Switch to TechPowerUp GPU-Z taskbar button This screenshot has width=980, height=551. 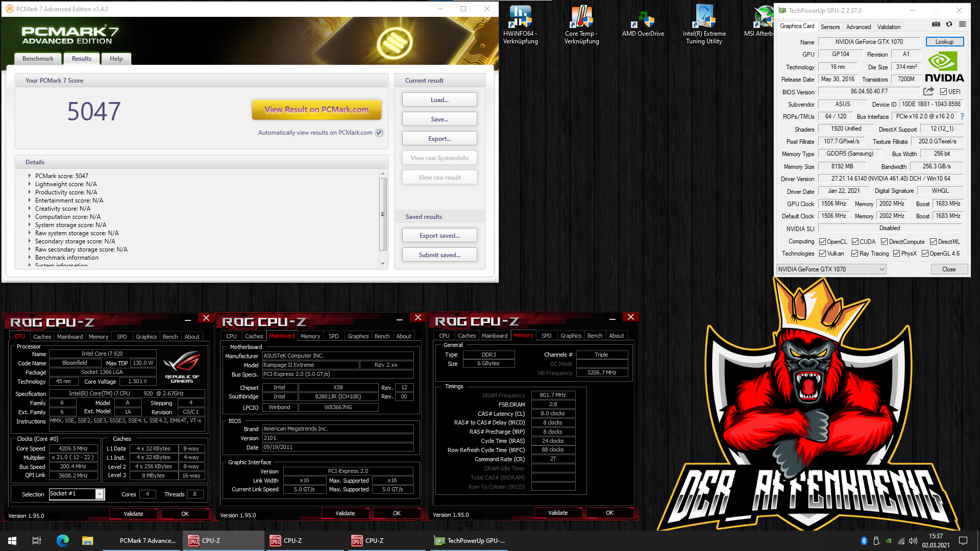tap(470, 541)
